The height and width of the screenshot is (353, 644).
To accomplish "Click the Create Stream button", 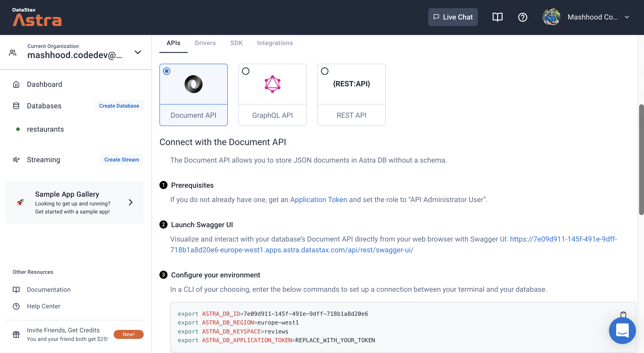I will pos(121,159).
